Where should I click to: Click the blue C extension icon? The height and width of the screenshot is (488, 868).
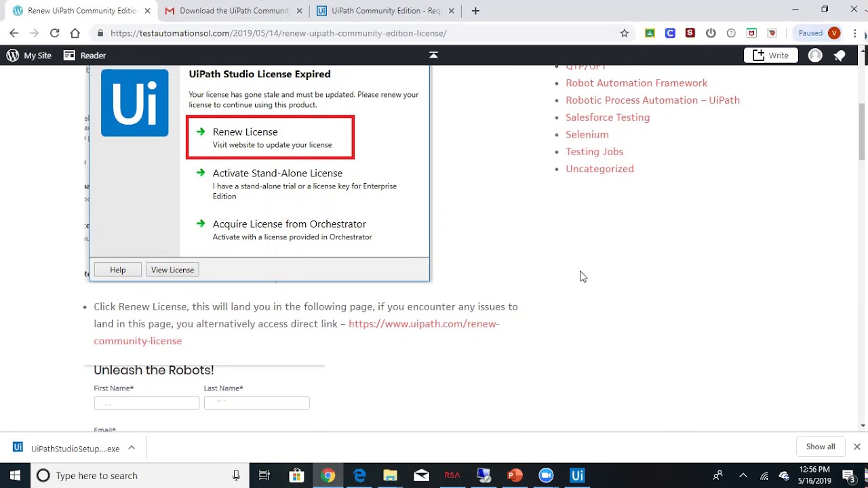670,33
